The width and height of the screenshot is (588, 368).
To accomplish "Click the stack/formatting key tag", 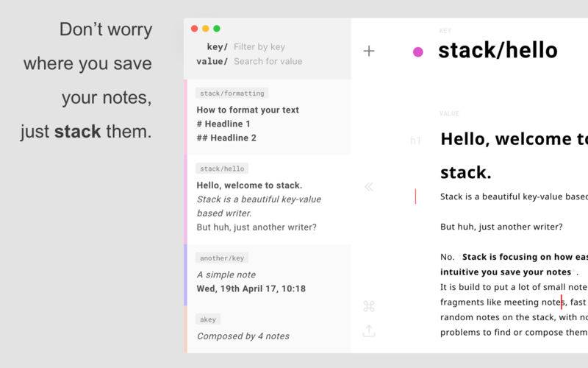I will 232,93.
